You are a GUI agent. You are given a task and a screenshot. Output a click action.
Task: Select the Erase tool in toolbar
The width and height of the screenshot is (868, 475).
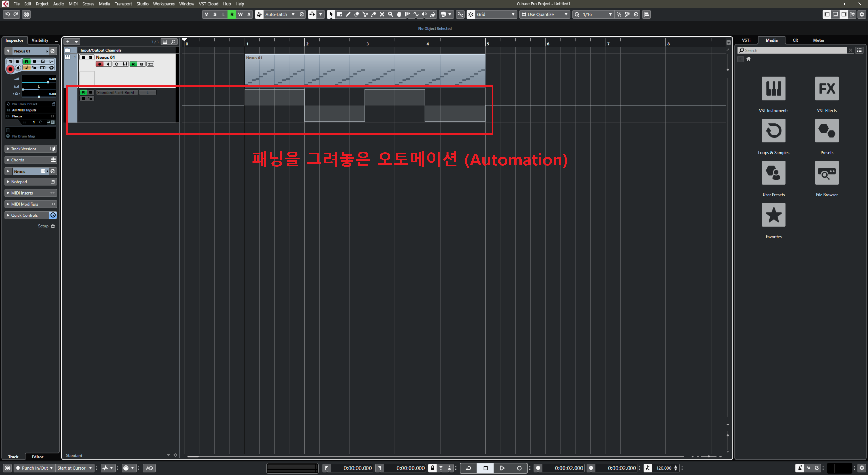coord(356,14)
